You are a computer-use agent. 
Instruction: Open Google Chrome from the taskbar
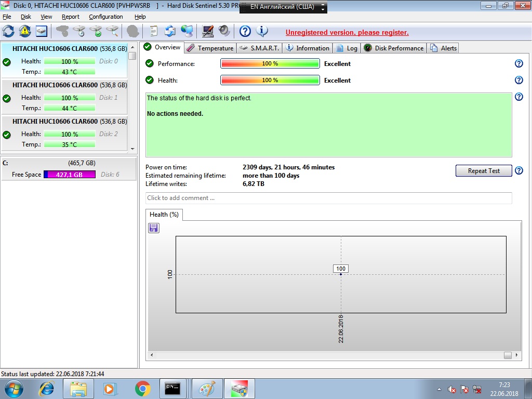point(142,389)
